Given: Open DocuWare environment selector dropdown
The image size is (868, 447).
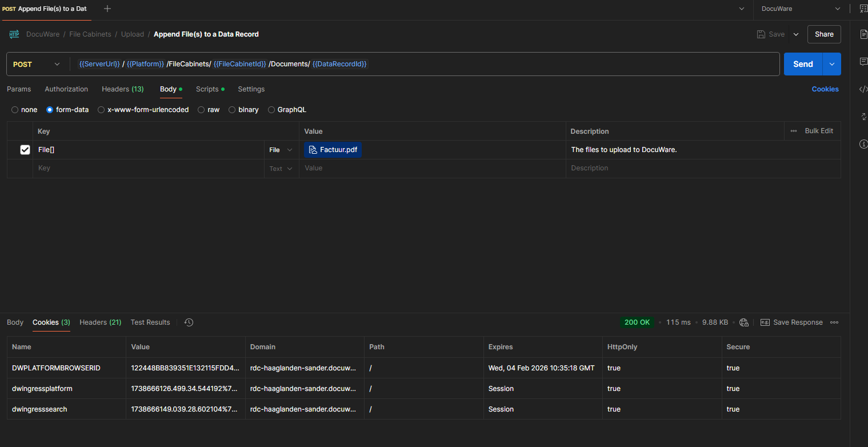Looking at the screenshot, I should click(800, 9).
